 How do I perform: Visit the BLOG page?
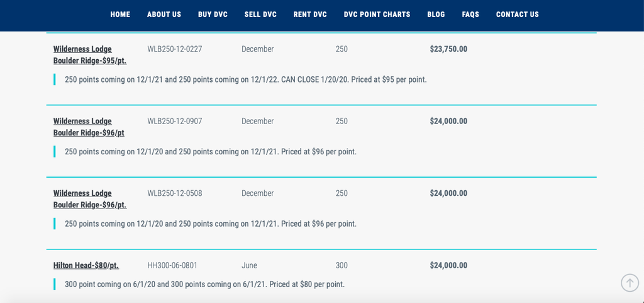(436, 14)
